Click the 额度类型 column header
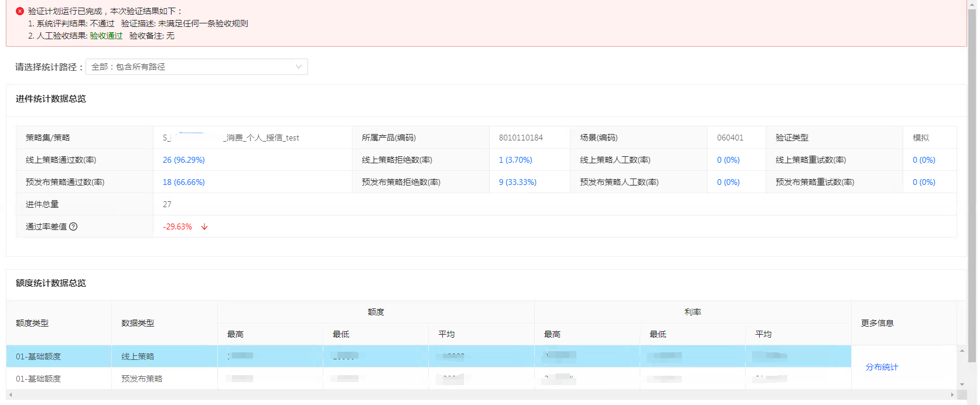The width and height of the screenshot is (980, 405). click(32, 323)
